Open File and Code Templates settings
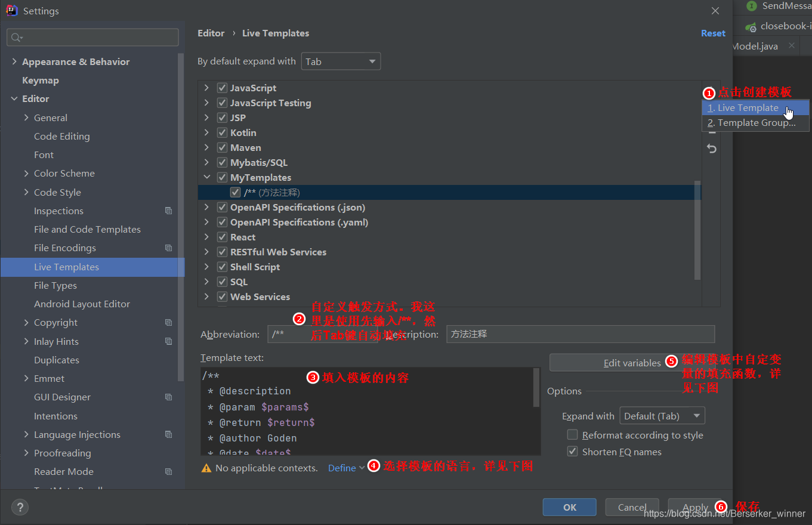The image size is (812, 525). click(x=87, y=229)
